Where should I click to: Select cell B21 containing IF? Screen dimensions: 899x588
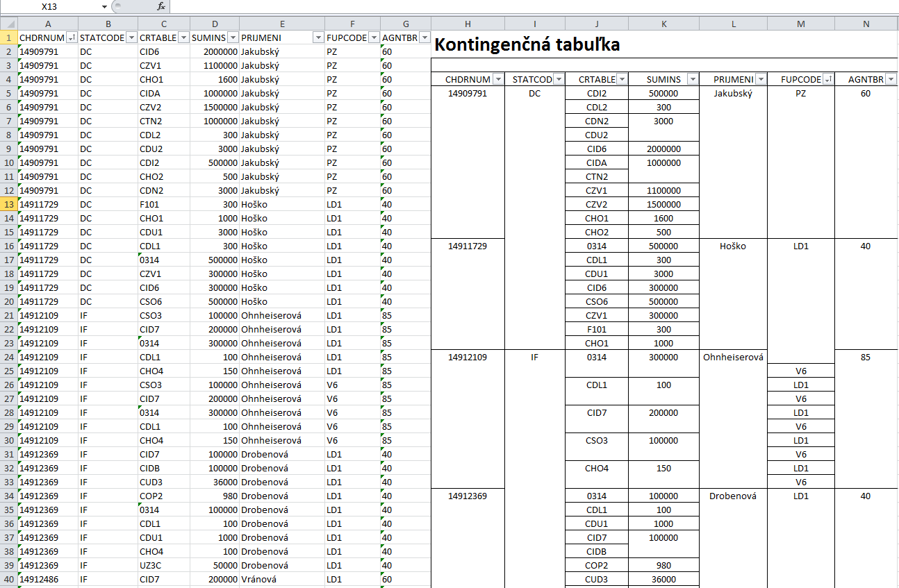pyautogui.click(x=108, y=315)
